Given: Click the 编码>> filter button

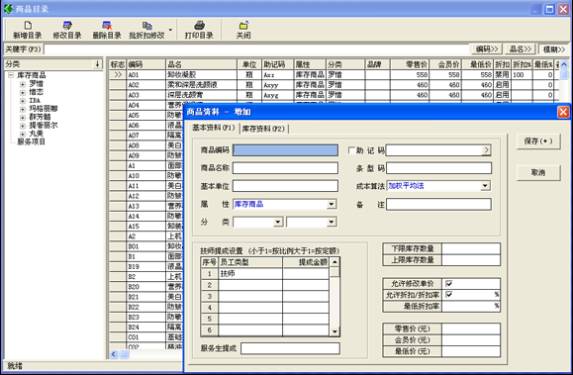Looking at the screenshot, I should (486, 49).
